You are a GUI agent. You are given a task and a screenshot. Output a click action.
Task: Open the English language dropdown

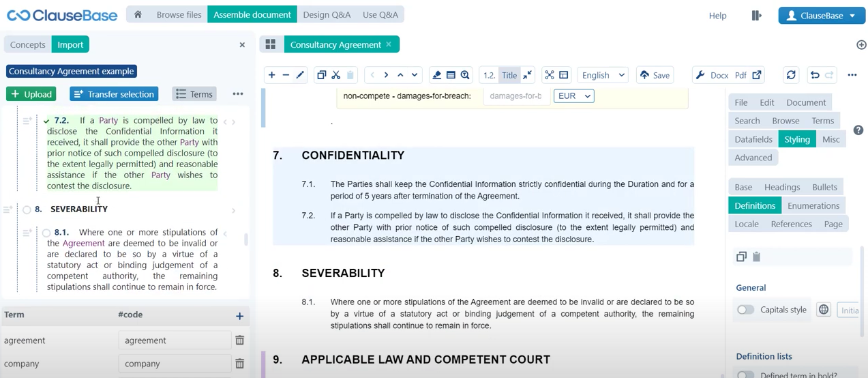click(603, 75)
